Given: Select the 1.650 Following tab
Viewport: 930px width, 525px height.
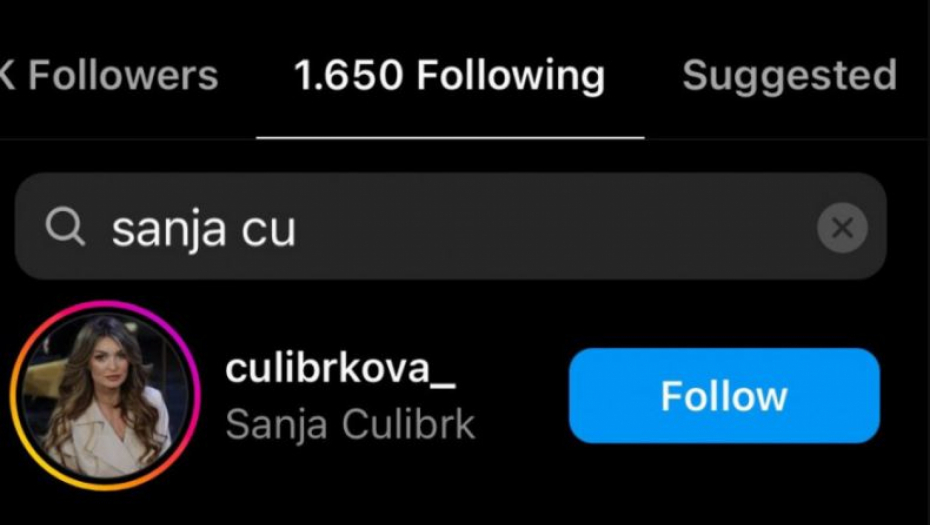Looking at the screenshot, I should pos(450,76).
